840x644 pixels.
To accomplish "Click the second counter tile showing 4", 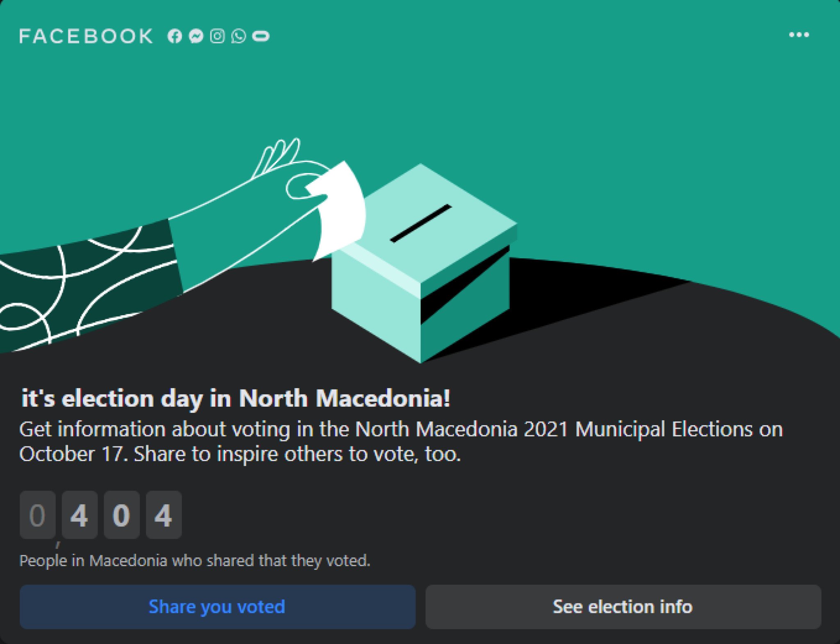I will (x=80, y=515).
